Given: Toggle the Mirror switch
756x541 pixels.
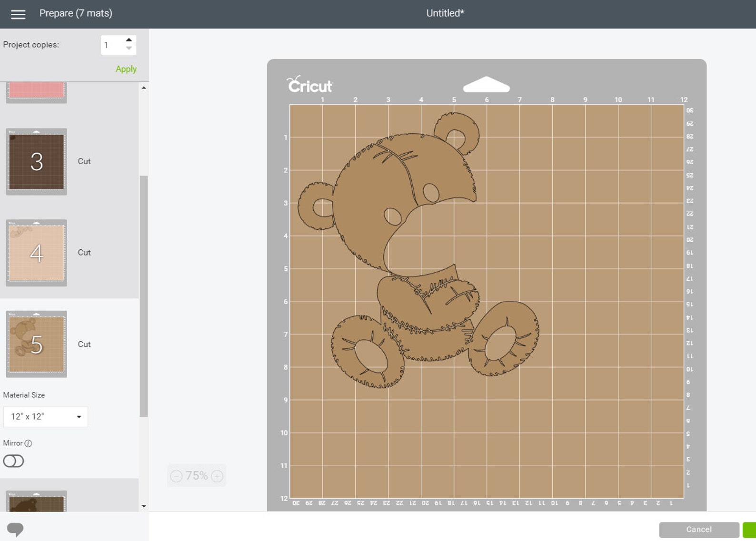Looking at the screenshot, I should point(13,461).
